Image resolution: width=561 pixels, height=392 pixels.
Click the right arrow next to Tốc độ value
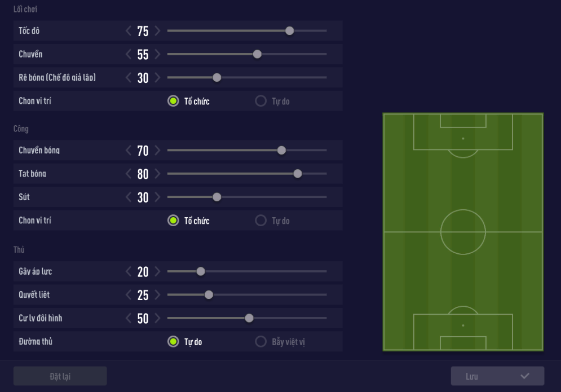coord(157,31)
